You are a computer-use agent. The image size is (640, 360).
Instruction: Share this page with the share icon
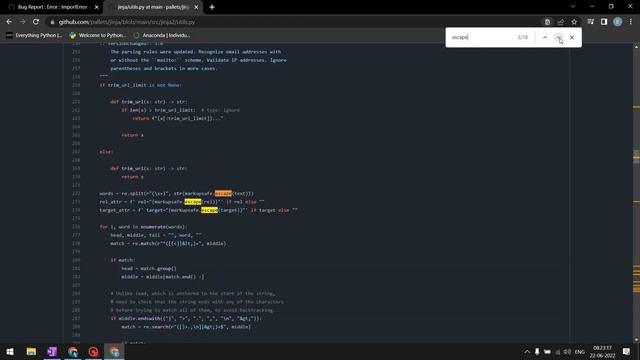tap(561, 22)
